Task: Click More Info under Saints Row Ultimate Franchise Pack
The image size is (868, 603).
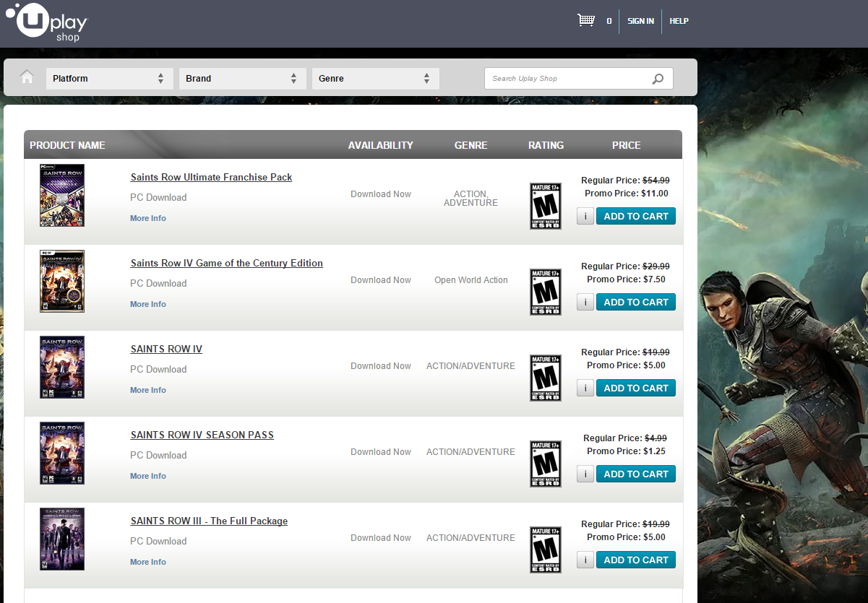Action: click(x=148, y=218)
